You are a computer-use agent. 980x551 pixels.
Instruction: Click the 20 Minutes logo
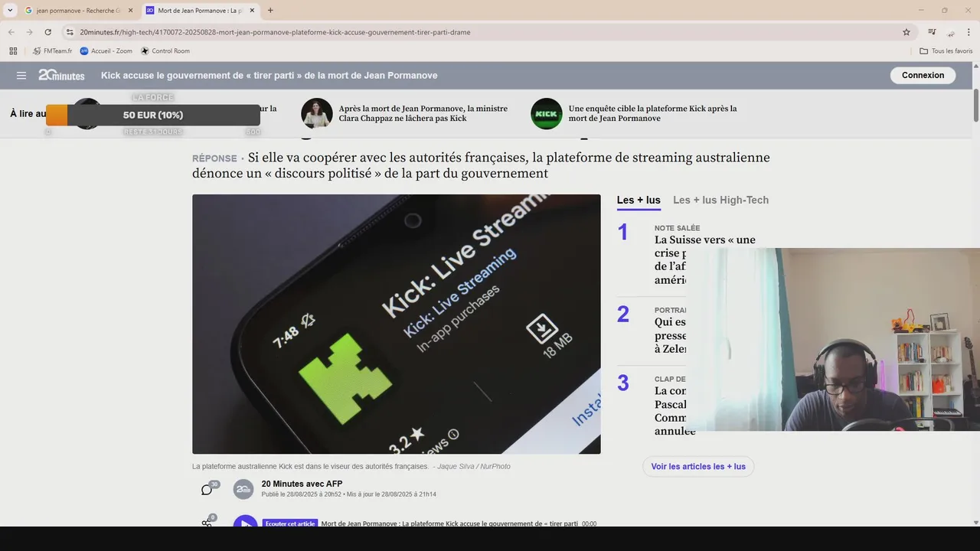[61, 75]
